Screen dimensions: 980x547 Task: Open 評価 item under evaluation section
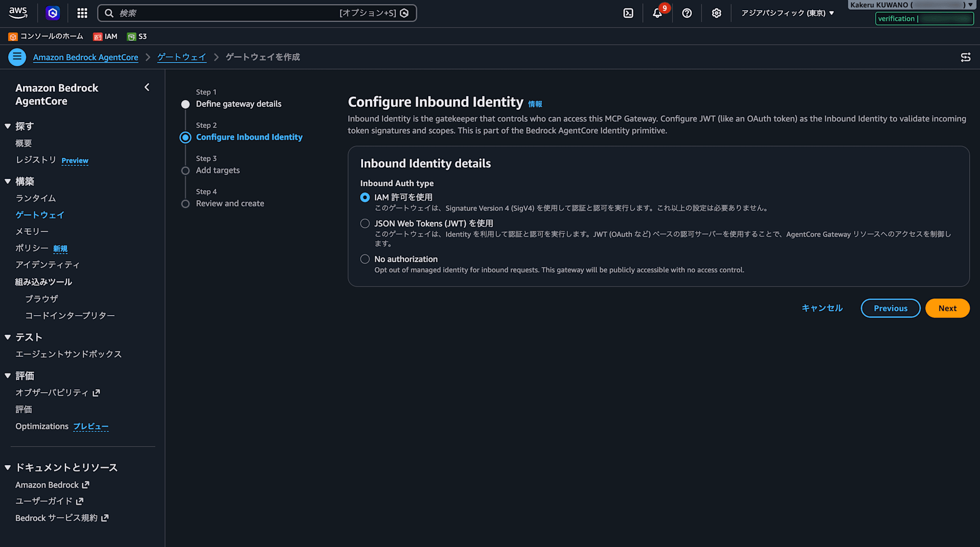(x=24, y=409)
